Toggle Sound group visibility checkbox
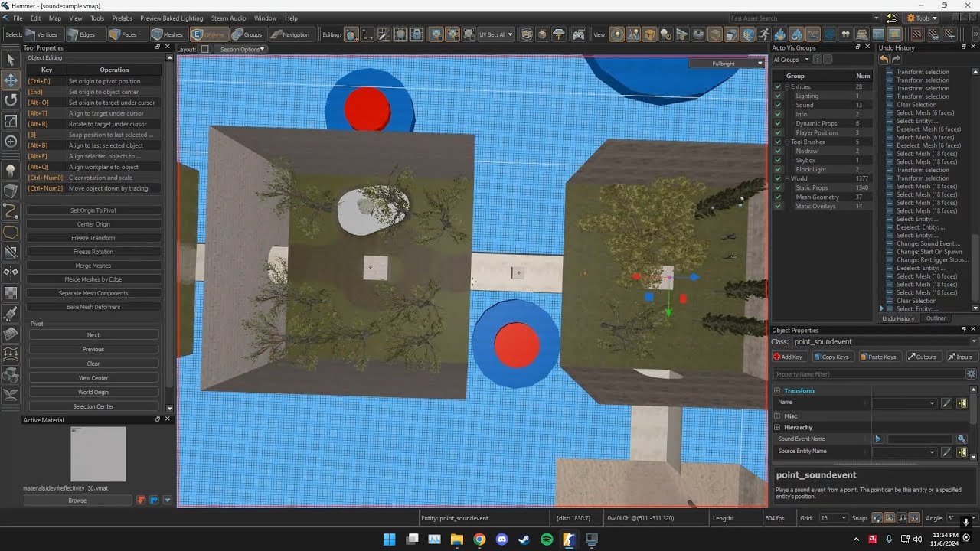The height and width of the screenshot is (551, 980). (777, 106)
